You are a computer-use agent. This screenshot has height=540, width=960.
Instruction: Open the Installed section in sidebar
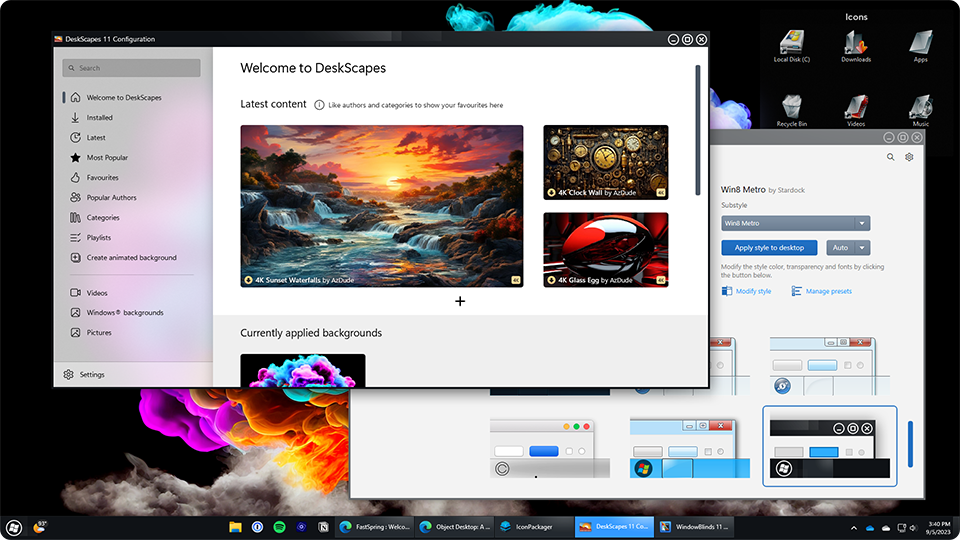point(99,118)
